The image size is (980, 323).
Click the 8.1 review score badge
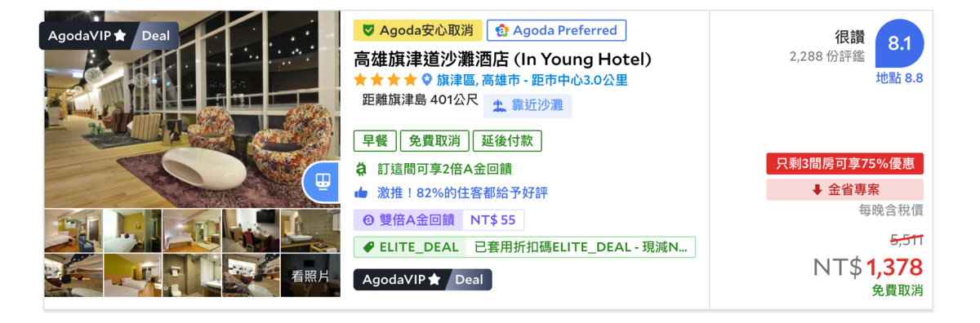click(899, 44)
